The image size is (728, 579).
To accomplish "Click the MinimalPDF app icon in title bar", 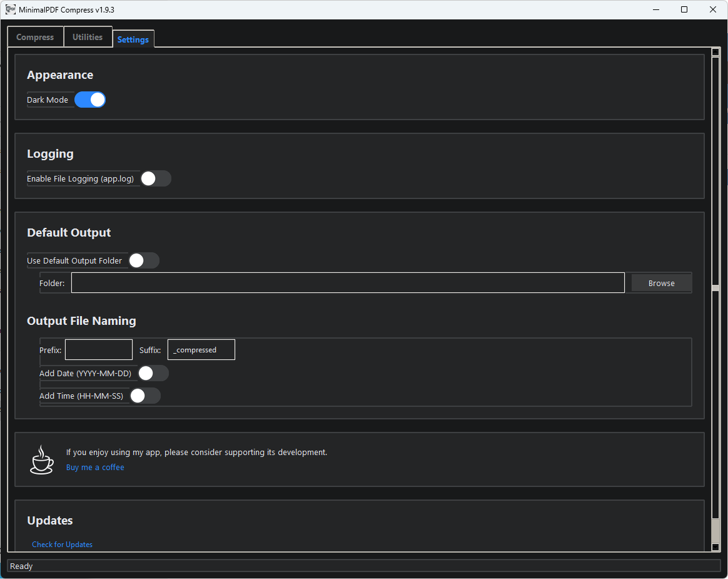I will tap(10, 9).
